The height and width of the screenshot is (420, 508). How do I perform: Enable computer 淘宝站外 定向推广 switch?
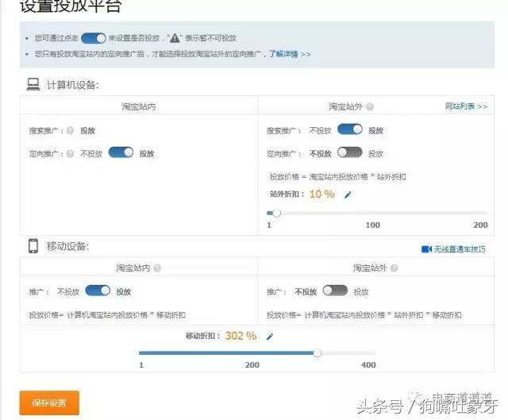[350, 152]
